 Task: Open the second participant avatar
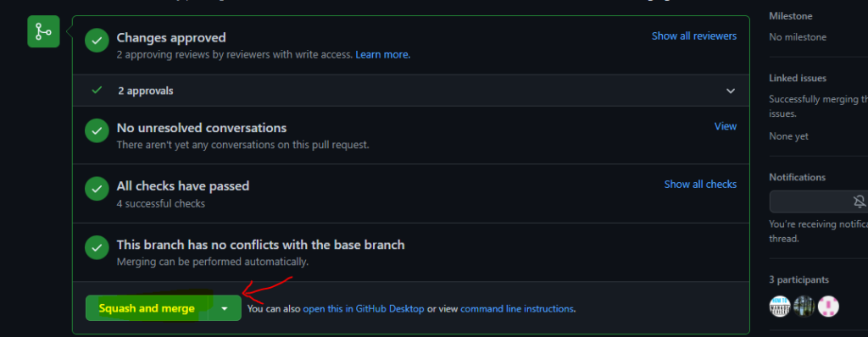click(x=804, y=306)
